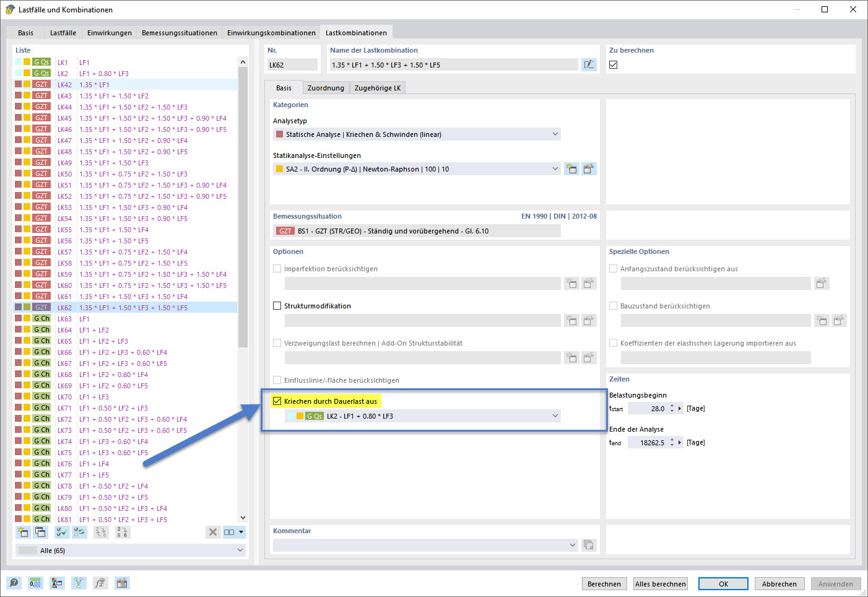Click the edit icon in the Bauzustand row
The width and height of the screenshot is (868, 597).
(x=839, y=321)
